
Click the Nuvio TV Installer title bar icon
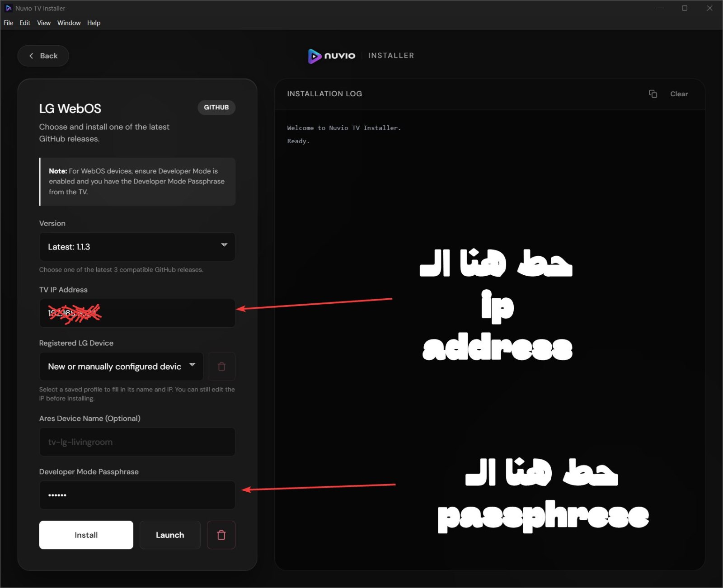(8, 8)
